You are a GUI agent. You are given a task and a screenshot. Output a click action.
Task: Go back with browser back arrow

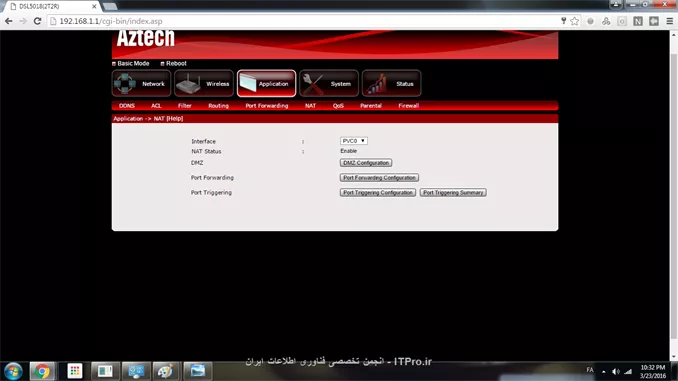point(9,21)
